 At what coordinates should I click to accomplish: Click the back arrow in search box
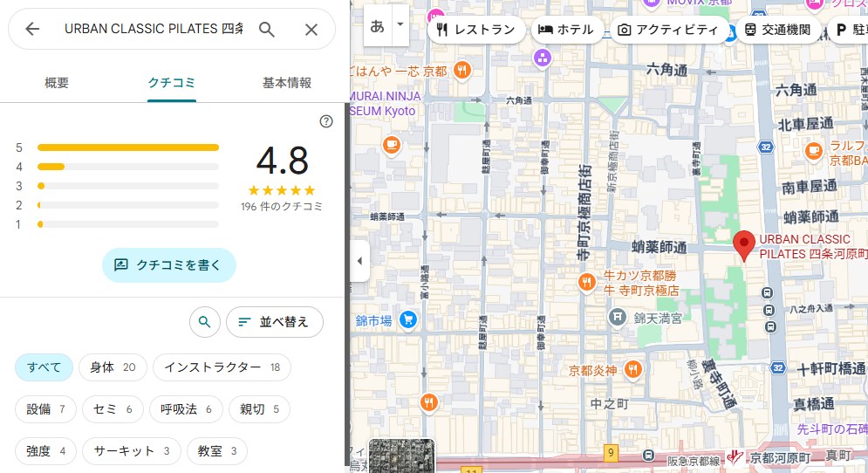(x=32, y=29)
